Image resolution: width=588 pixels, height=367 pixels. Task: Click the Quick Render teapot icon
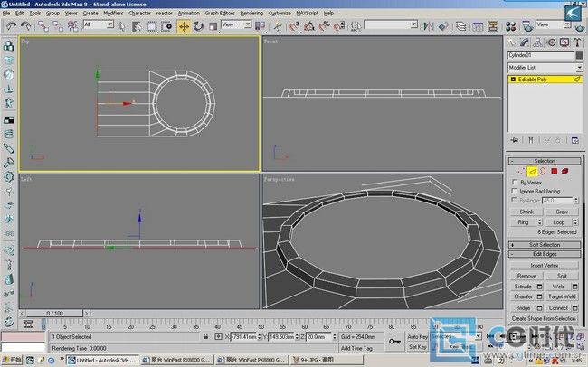(580, 27)
